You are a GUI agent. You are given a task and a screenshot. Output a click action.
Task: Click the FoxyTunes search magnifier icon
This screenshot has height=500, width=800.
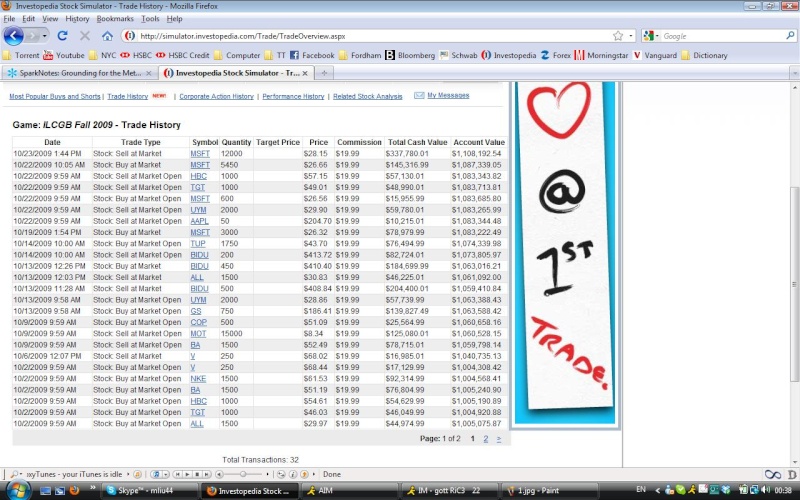13,474
